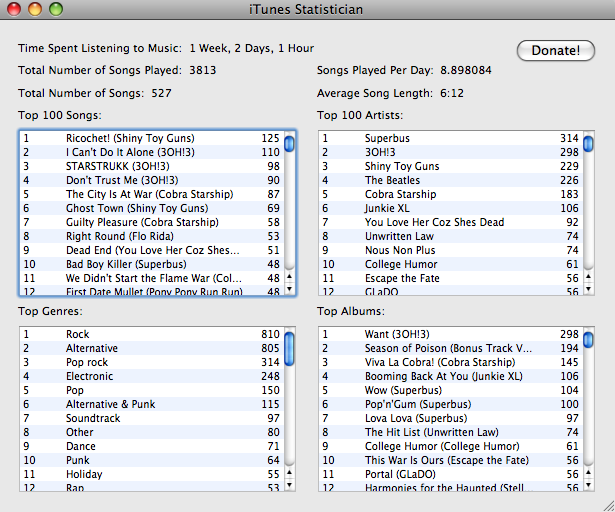Screen dimensions: 615x512
Task: Select album Portal (GLaDO)
Action: [451, 474]
